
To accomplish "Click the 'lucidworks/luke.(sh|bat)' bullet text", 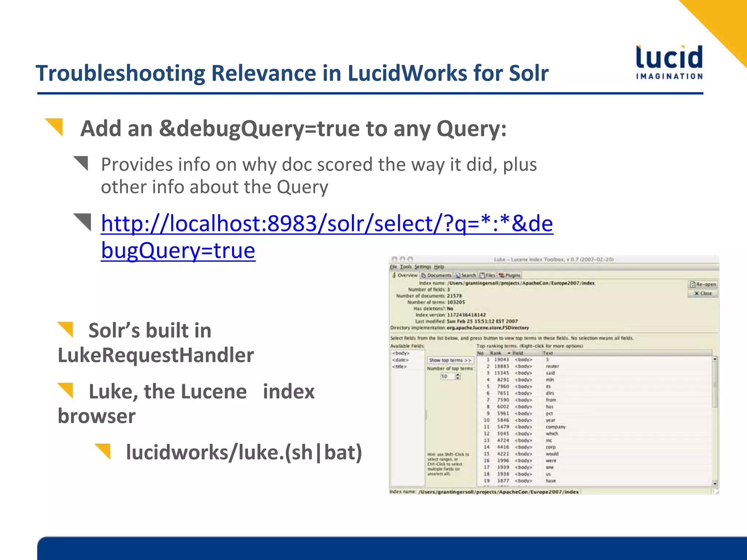I will [x=244, y=452].
